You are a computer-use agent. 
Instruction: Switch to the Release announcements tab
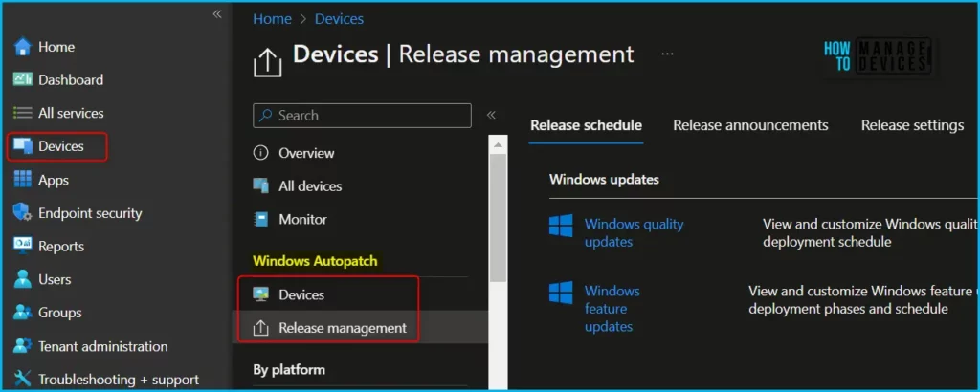point(750,125)
